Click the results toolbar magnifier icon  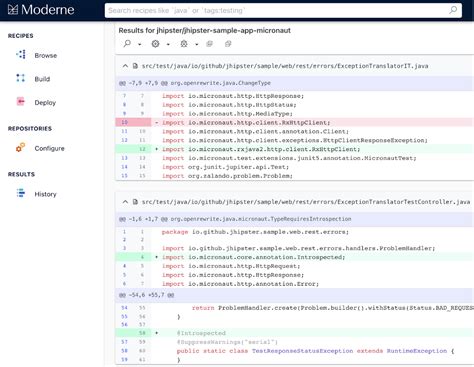click(127, 44)
